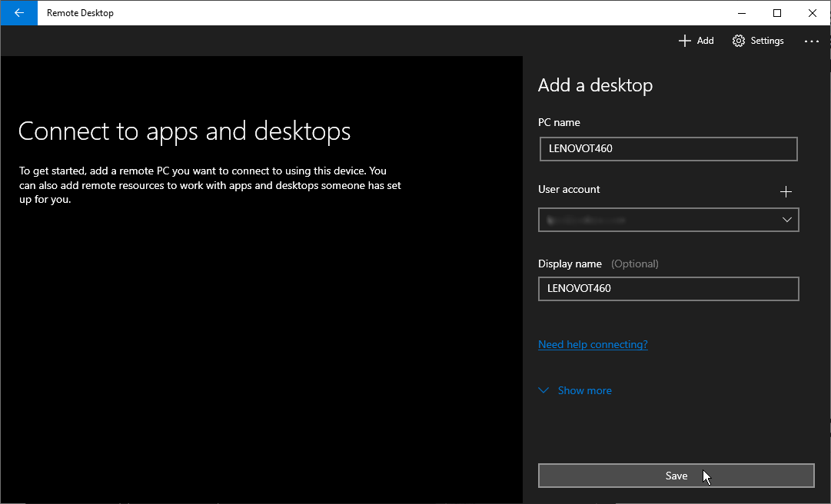The height and width of the screenshot is (504, 831).
Task: Expand the Show more chevron
Action: tap(543, 390)
